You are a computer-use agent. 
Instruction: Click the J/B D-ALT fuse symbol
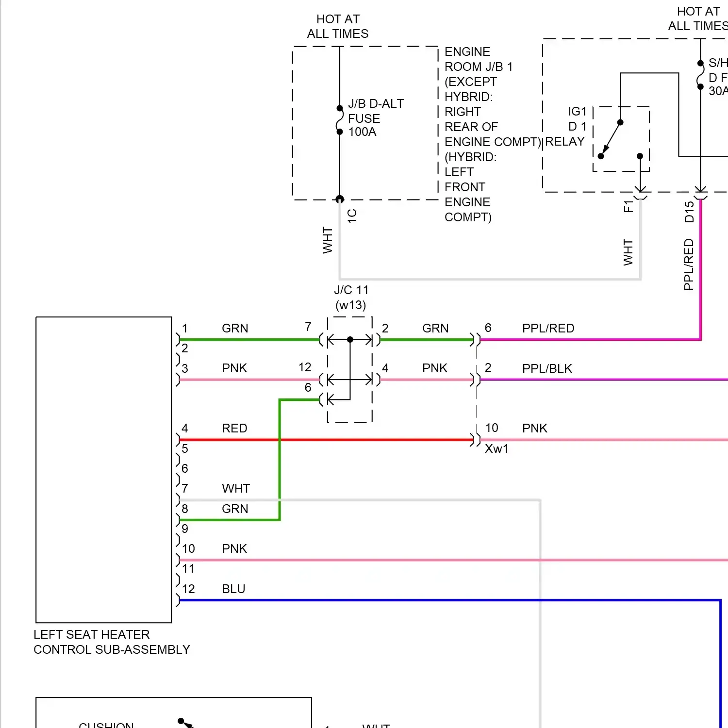click(x=340, y=120)
